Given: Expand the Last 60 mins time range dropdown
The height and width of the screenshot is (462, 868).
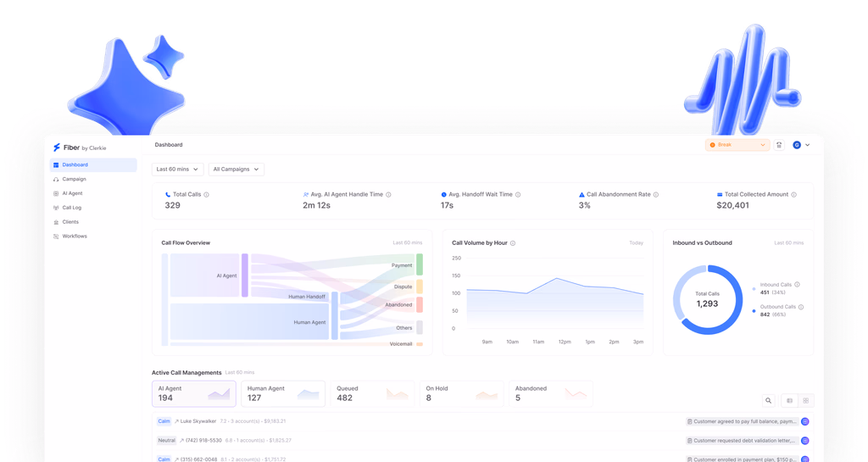Looking at the screenshot, I should pyautogui.click(x=178, y=170).
